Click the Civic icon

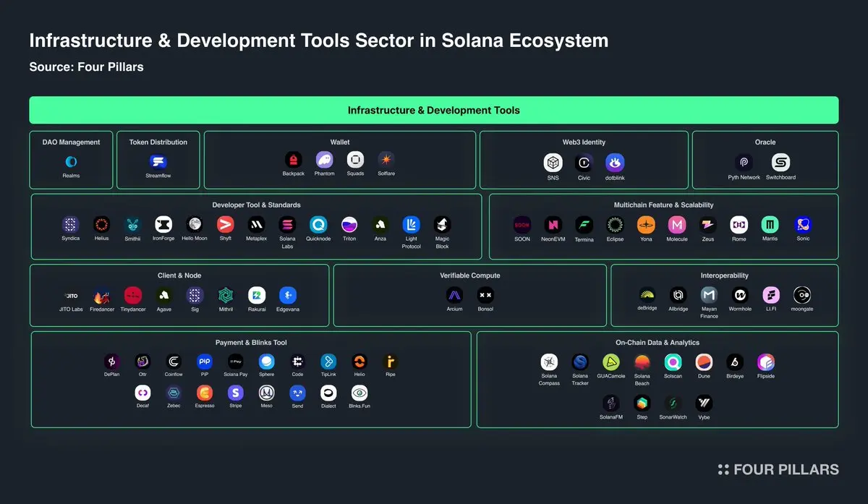tap(584, 163)
